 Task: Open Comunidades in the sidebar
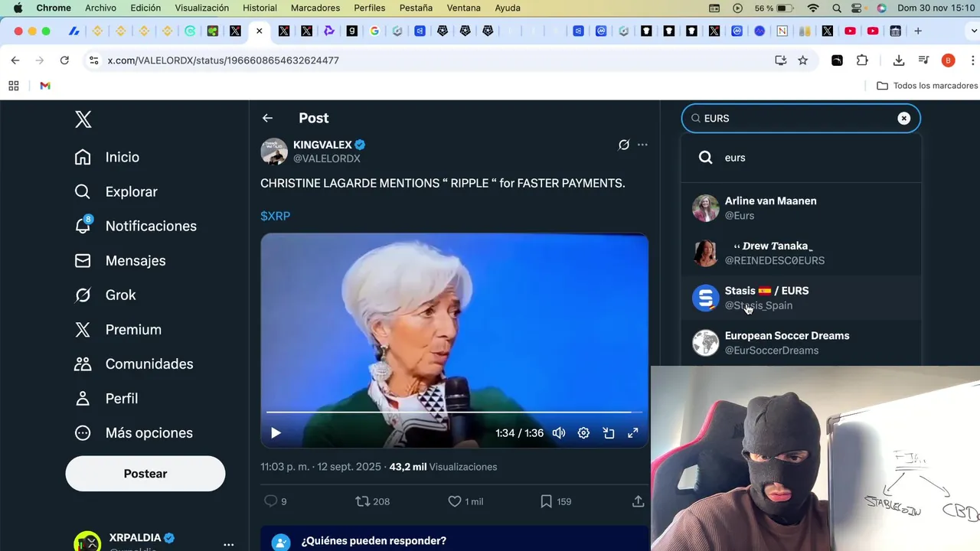(133, 364)
